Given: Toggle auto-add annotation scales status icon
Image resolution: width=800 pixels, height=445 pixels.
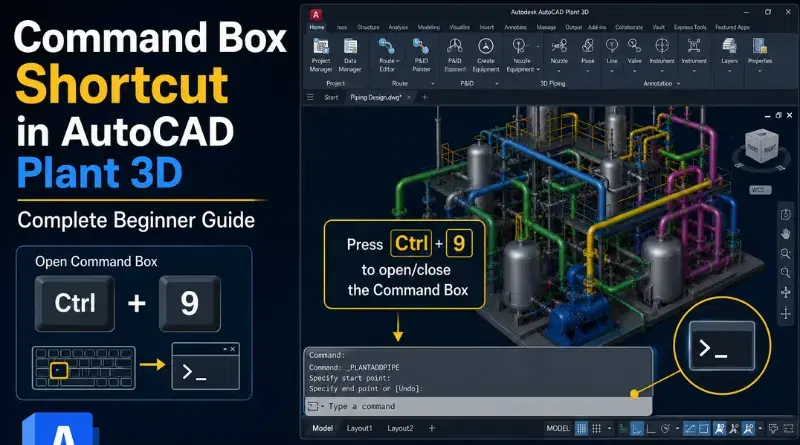Looking at the screenshot, I should pyautogui.click(x=734, y=429).
